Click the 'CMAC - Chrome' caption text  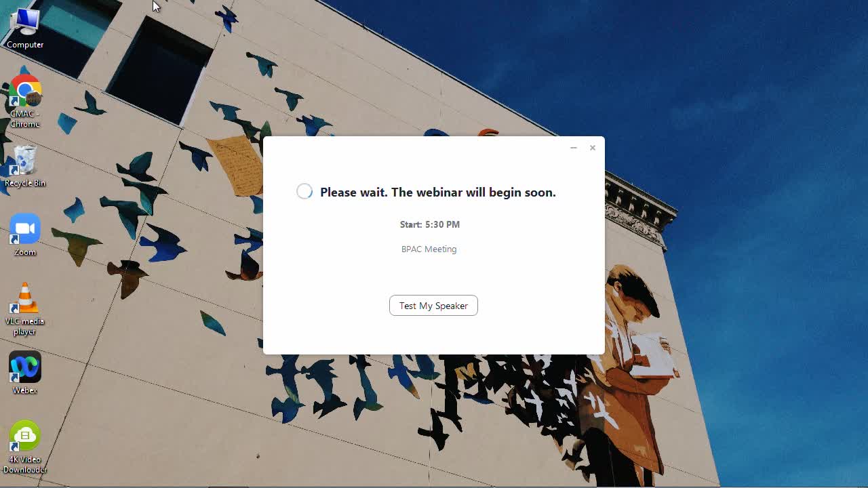pyautogui.click(x=25, y=119)
